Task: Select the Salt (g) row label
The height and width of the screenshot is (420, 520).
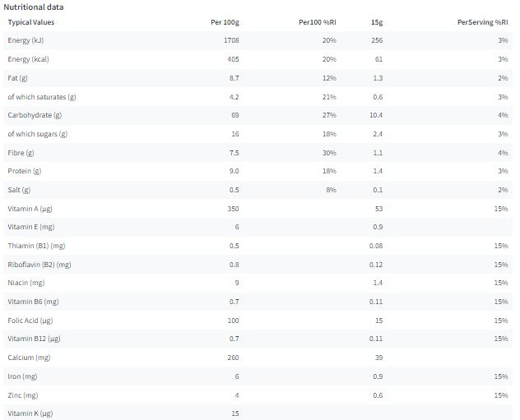Action: (19, 190)
